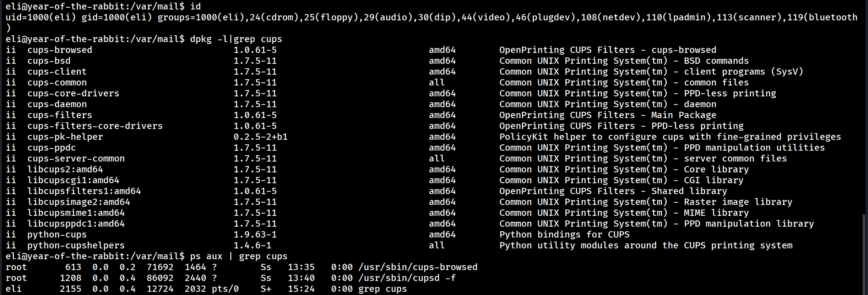The height and width of the screenshot is (295, 868).
Task: Click the cups-pk-helper package name
Action: click(x=65, y=137)
